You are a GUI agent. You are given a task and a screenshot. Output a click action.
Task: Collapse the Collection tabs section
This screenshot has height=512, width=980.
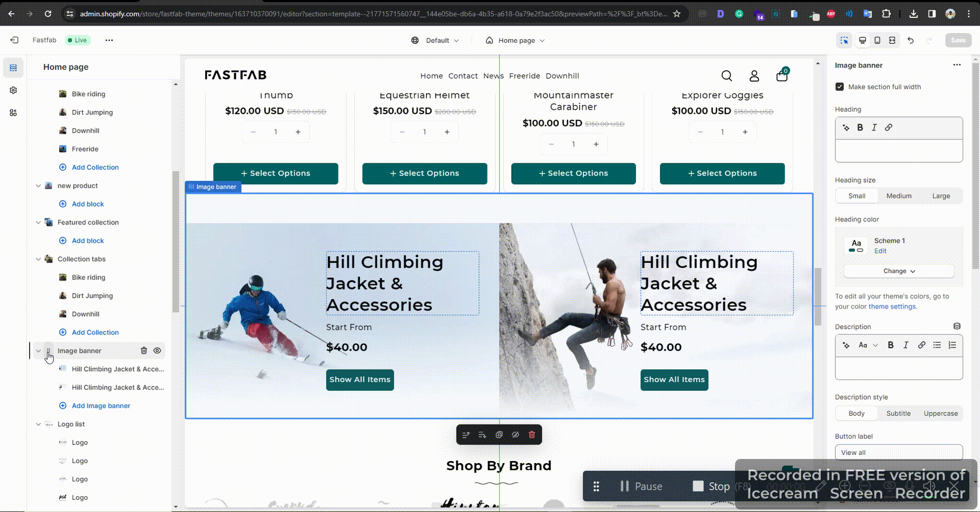[x=38, y=259]
